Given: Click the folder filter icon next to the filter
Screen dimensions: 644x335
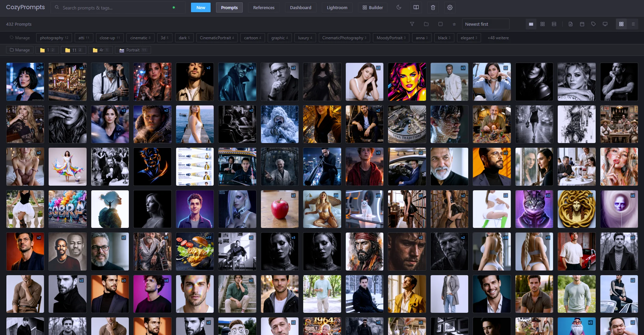Looking at the screenshot, I should (426, 24).
